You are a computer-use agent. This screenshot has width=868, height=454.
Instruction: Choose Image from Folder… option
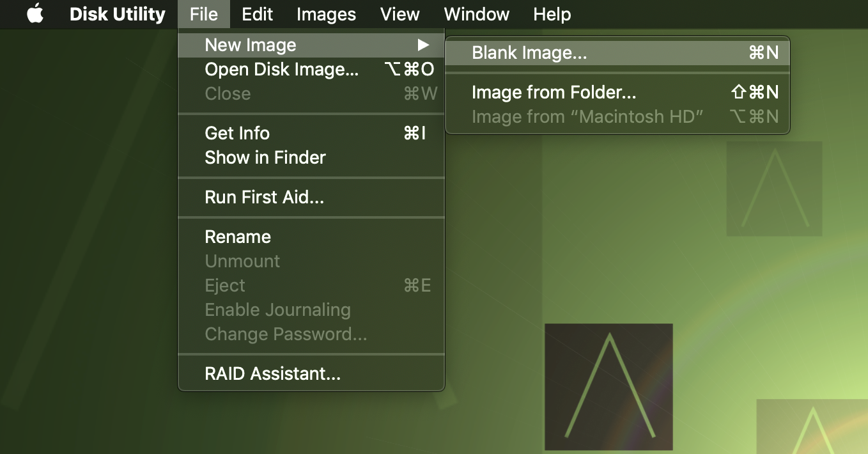point(554,93)
